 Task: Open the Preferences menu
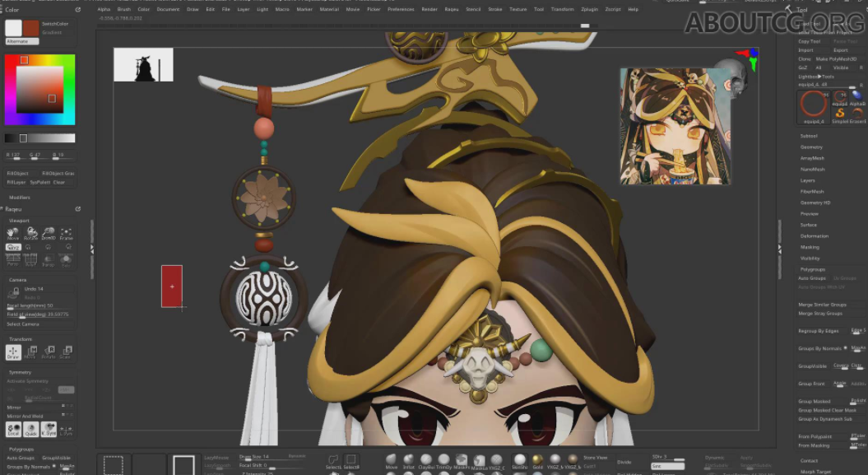click(x=400, y=9)
